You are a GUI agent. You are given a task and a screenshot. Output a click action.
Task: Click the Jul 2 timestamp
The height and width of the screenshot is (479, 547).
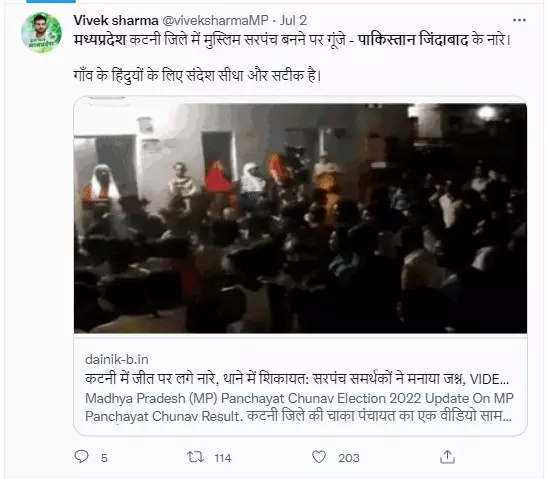293,21
